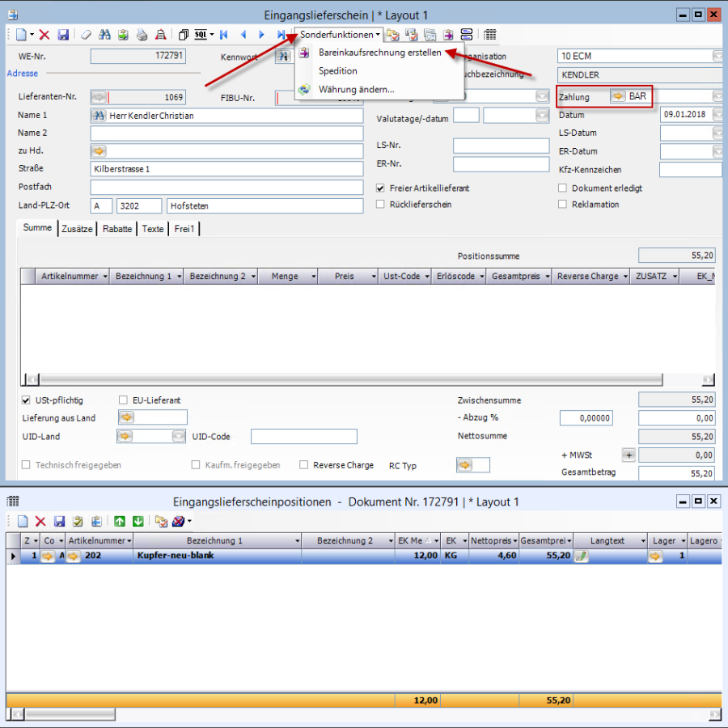Toggle the Rücklieferschein checkbox
This screenshot has width=728, height=728.
tap(381, 205)
